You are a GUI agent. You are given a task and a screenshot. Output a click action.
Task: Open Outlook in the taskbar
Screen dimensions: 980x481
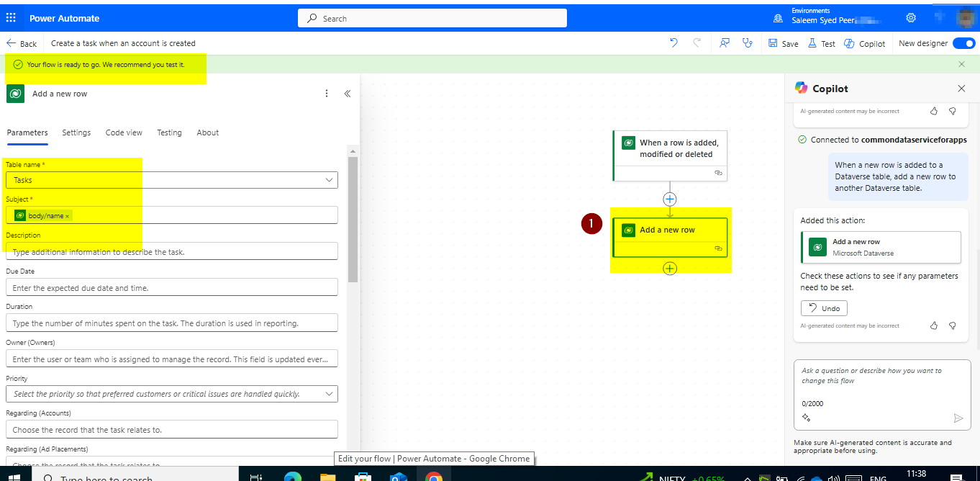pyautogui.click(x=398, y=476)
